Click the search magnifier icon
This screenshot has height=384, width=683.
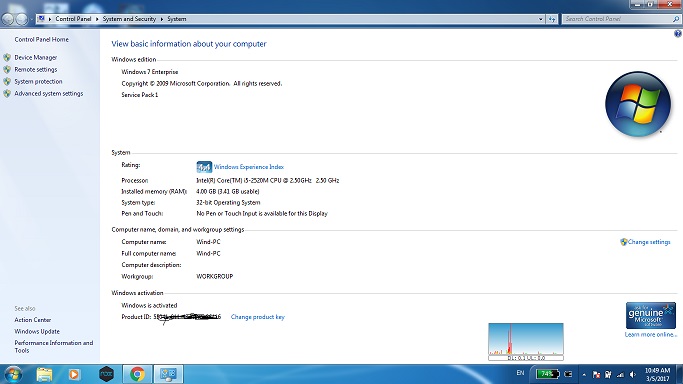(x=676, y=19)
